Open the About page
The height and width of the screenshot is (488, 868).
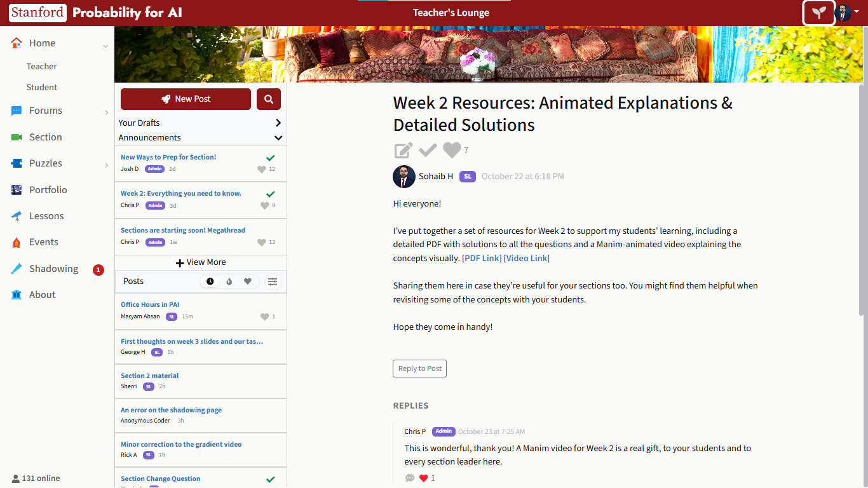point(42,295)
